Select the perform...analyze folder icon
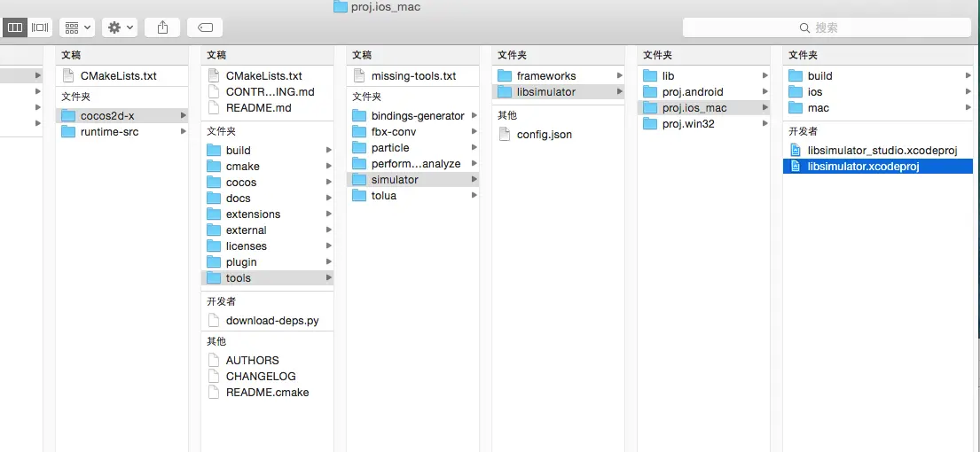Viewport: 980px width, 452px height. 359,164
